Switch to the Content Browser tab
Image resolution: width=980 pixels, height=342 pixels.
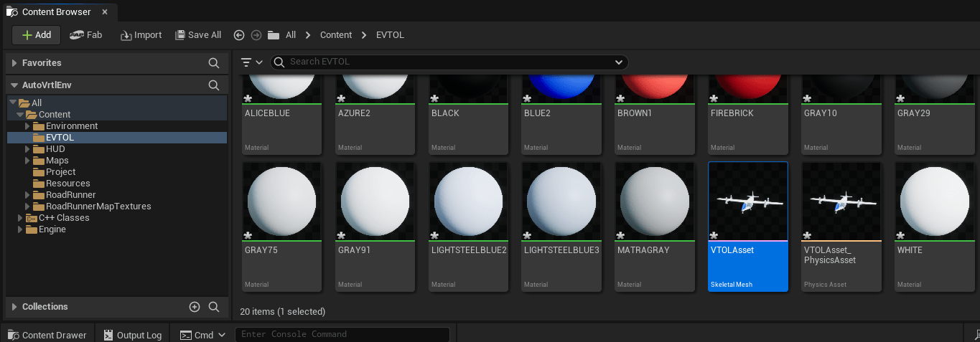pyautogui.click(x=56, y=12)
